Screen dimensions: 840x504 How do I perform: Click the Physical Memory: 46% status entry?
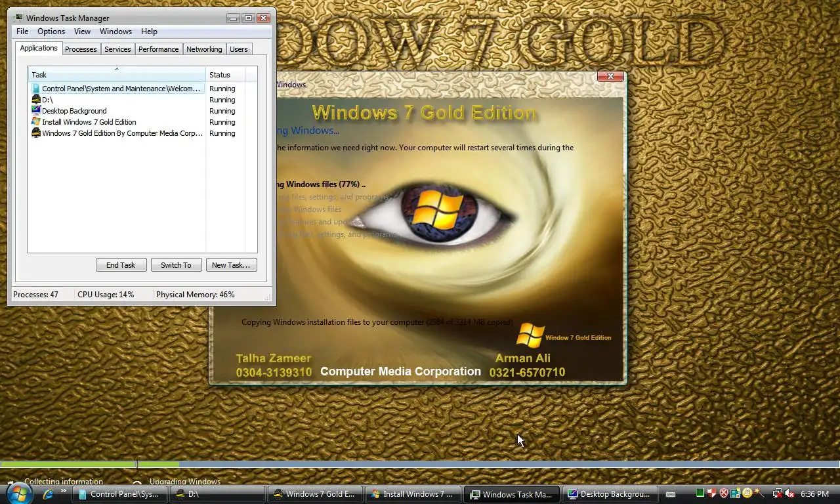pos(195,295)
